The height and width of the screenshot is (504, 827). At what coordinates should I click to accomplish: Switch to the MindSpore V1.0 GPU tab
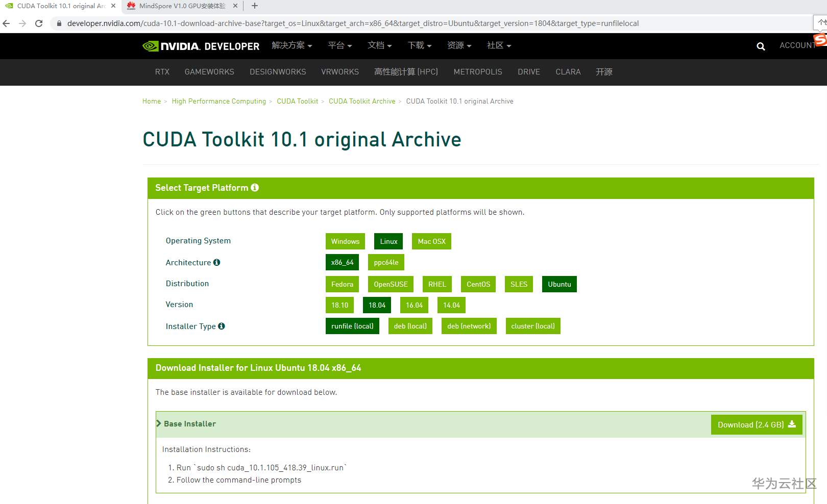point(182,6)
